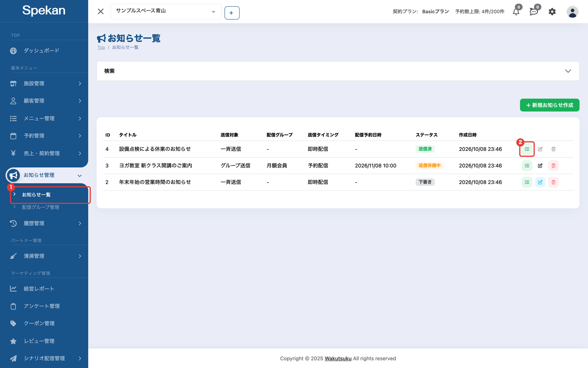
Task: Open the サンプルスペース青山 space dropdown
Action: [x=166, y=11]
